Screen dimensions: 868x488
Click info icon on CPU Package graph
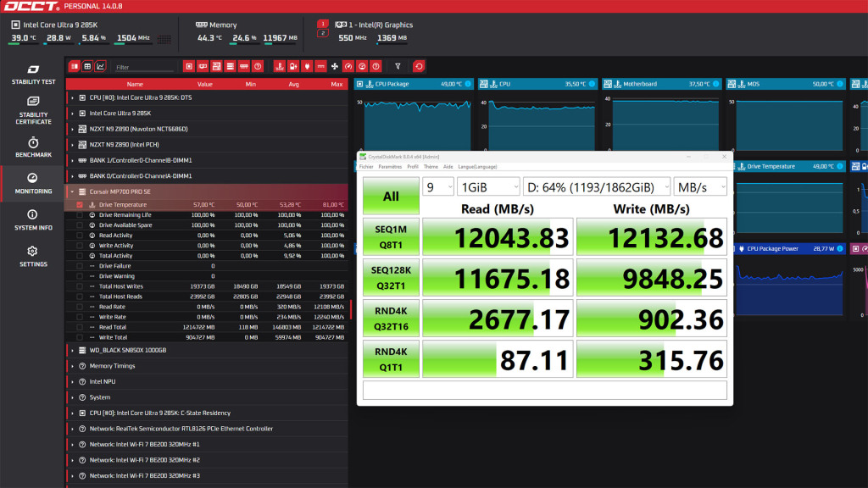pyautogui.click(x=468, y=84)
